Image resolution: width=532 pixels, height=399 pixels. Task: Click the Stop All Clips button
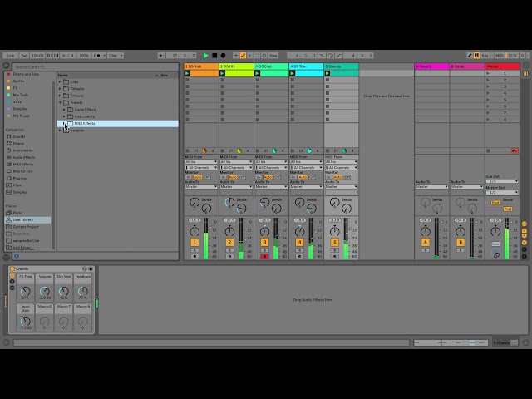[x=488, y=150]
